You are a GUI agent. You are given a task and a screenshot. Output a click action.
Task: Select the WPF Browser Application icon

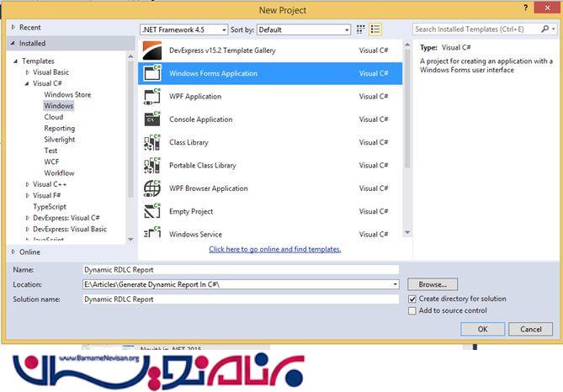pos(152,188)
